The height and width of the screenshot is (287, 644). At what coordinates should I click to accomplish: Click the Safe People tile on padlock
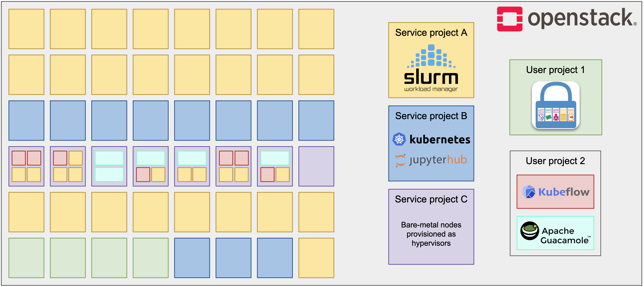(556, 115)
